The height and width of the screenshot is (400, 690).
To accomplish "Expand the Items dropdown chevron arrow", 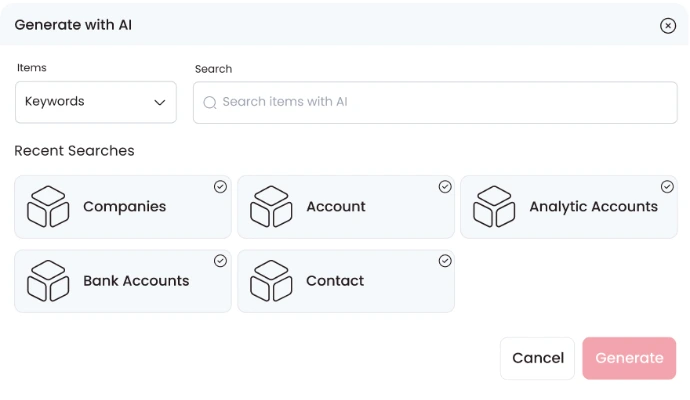I will [x=159, y=102].
